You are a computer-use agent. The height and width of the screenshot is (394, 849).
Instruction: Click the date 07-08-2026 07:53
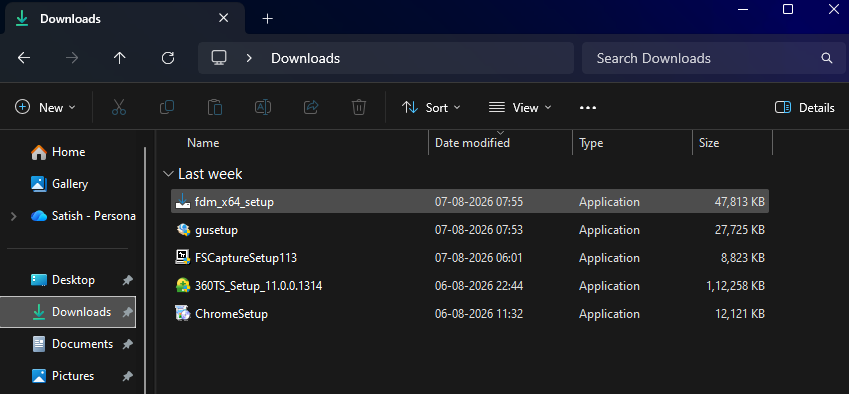pyautogui.click(x=479, y=230)
